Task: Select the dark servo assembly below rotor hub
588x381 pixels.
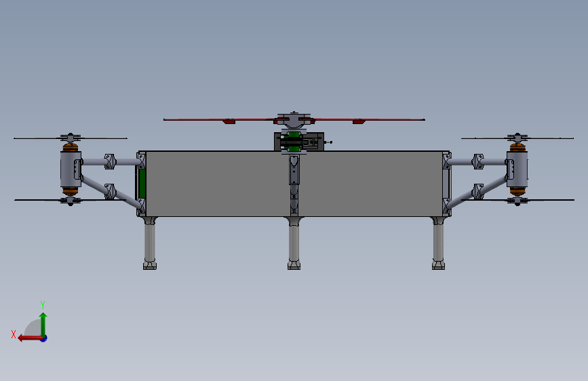Action: pyautogui.click(x=299, y=142)
